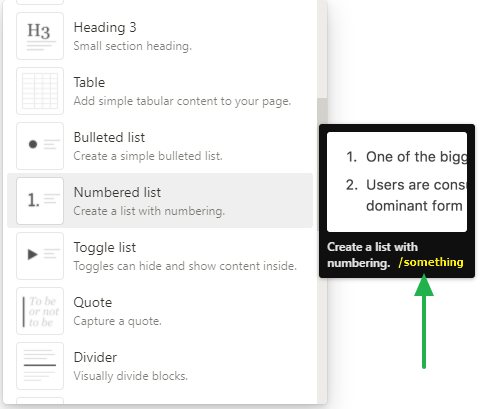Screen dimensions: 499x409
Task: Click 'Toggles can hide and show content inside.'
Action: point(185,266)
